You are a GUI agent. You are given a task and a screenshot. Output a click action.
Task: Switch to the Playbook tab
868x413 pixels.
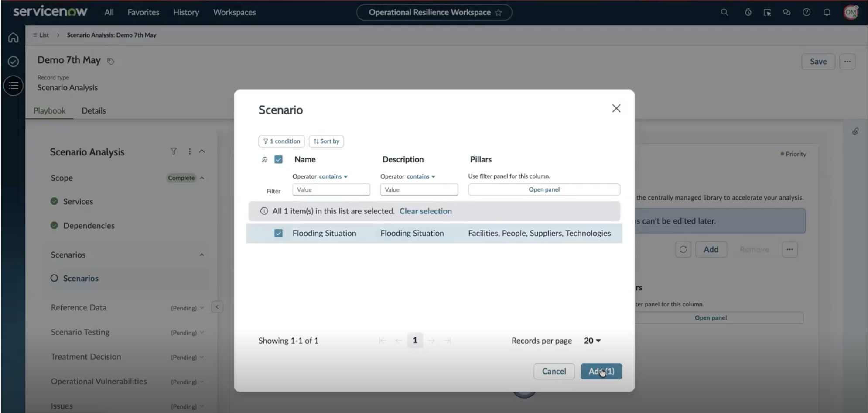pos(49,110)
